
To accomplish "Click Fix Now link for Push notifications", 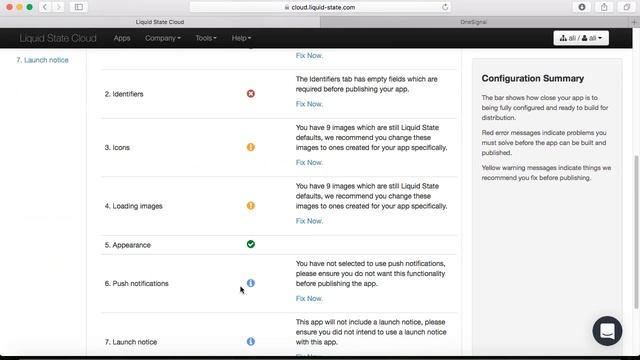I will [309, 298].
